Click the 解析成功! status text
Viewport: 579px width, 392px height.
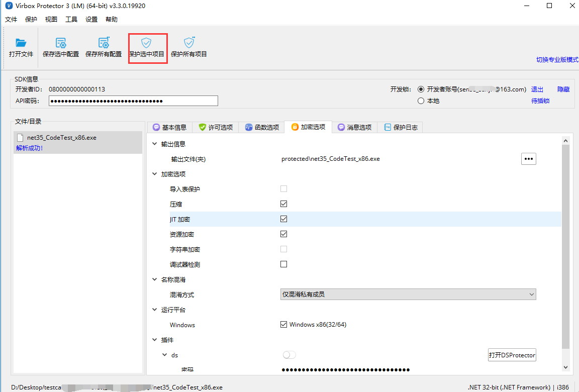click(30, 148)
